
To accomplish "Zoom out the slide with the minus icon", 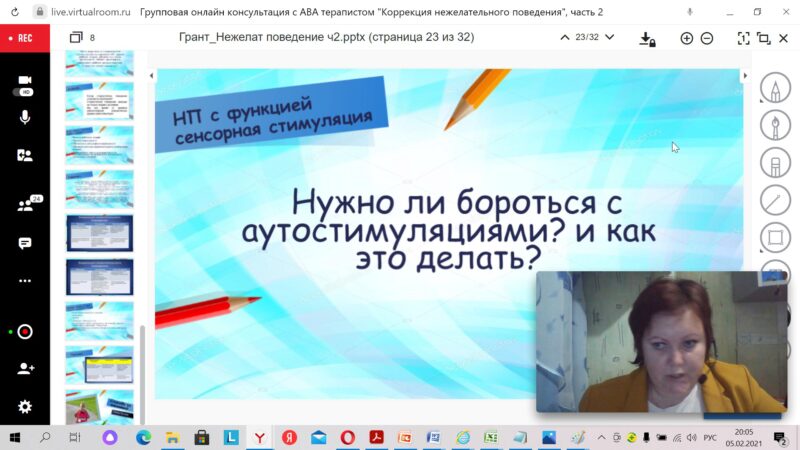I will pyautogui.click(x=707, y=38).
